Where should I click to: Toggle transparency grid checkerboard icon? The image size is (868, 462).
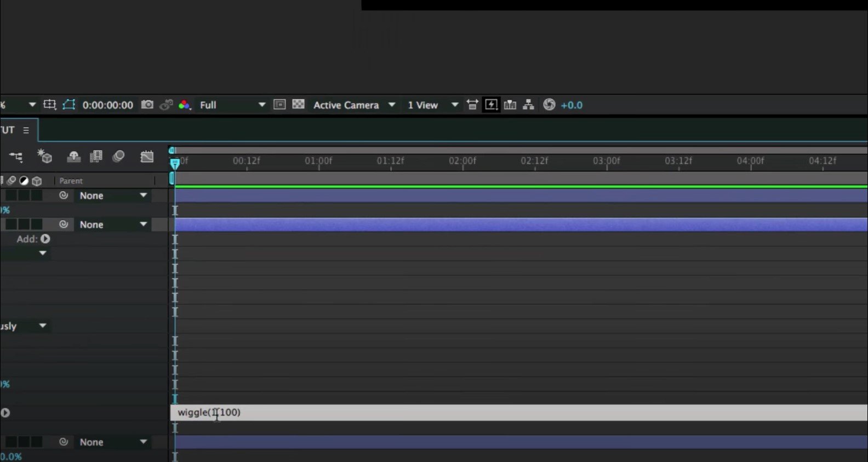(x=298, y=104)
